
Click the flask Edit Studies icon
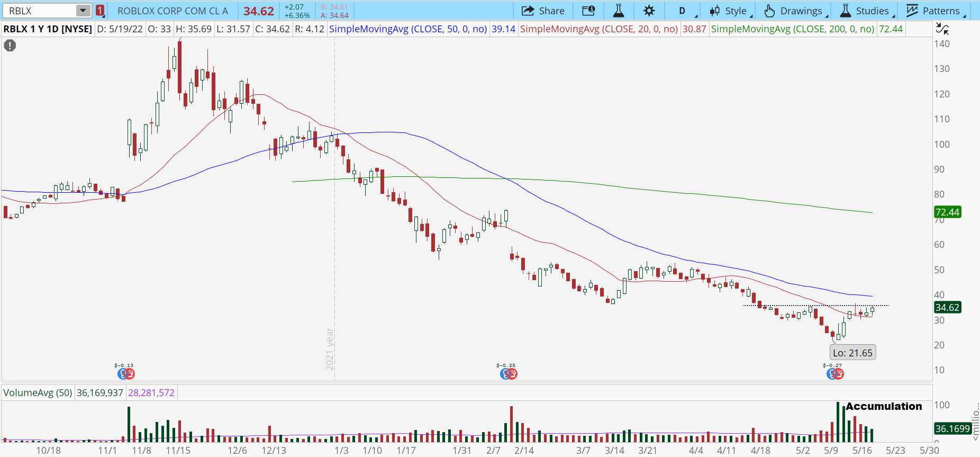(x=618, y=11)
